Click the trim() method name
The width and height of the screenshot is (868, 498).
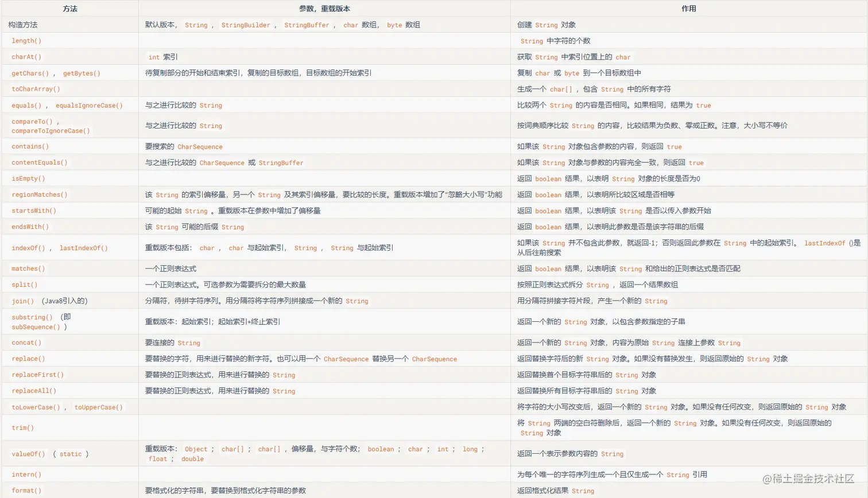click(x=23, y=427)
